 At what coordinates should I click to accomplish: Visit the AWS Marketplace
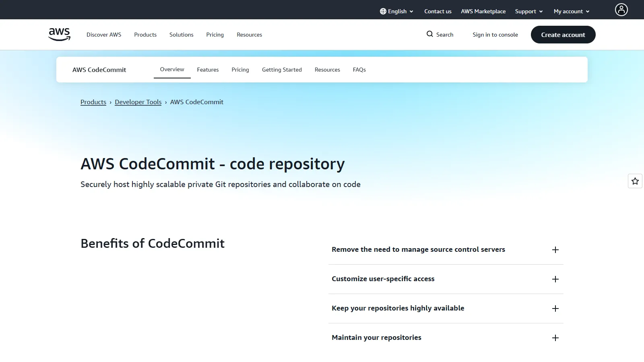click(483, 11)
